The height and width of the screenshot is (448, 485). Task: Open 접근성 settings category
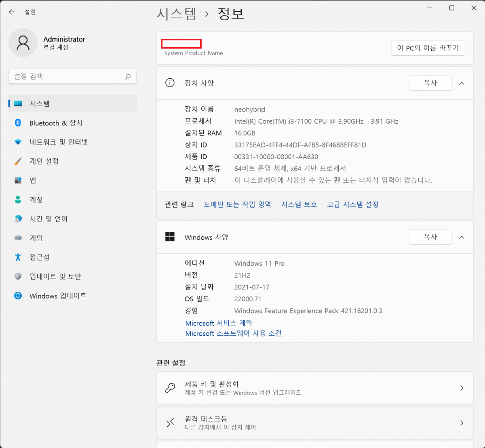click(73, 257)
